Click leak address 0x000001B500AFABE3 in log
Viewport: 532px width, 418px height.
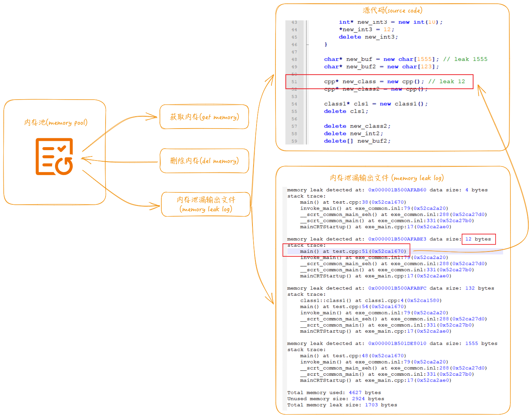pyautogui.click(x=397, y=239)
